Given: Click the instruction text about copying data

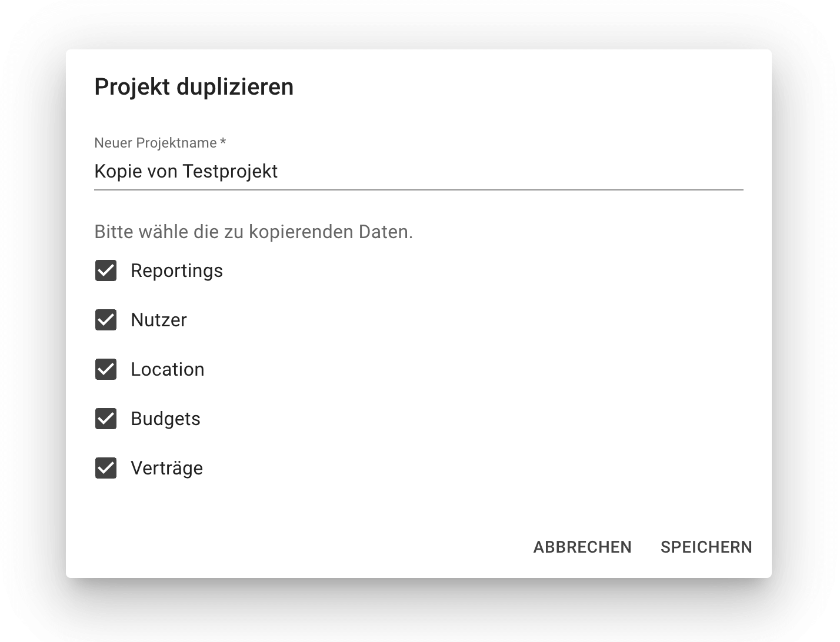Looking at the screenshot, I should [253, 232].
